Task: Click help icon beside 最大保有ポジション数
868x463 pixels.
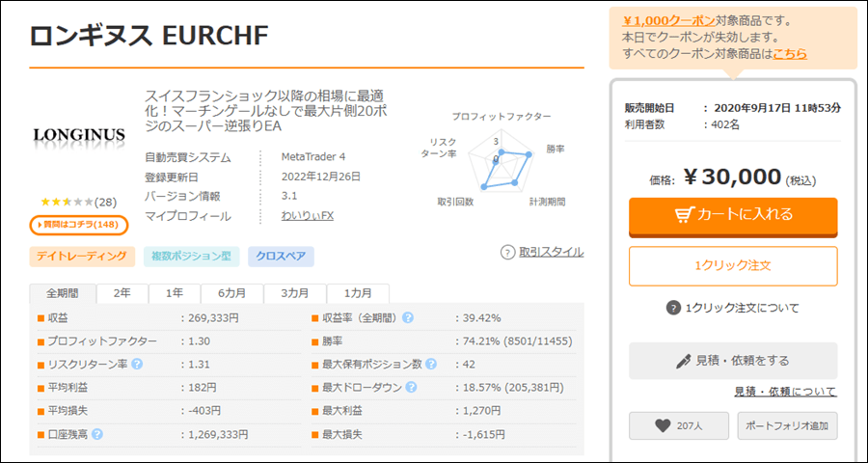Action: point(431,364)
